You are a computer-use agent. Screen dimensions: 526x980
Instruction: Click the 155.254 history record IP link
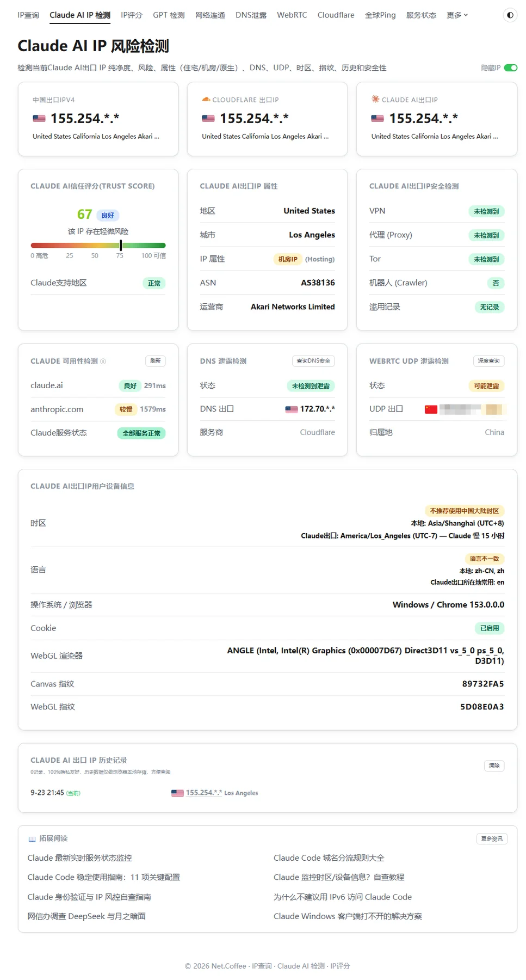[x=204, y=793]
